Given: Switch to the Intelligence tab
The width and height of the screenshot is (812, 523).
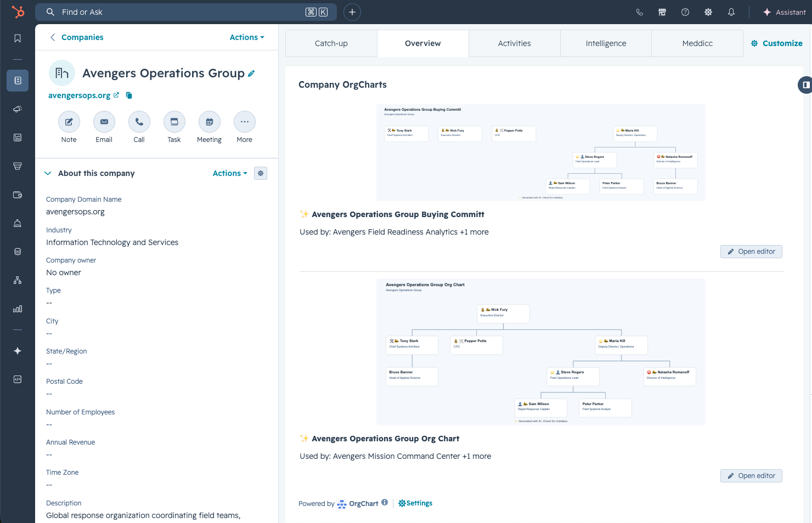Looking at the screenshot, I should pyautogui.click(x=606, y=43).
